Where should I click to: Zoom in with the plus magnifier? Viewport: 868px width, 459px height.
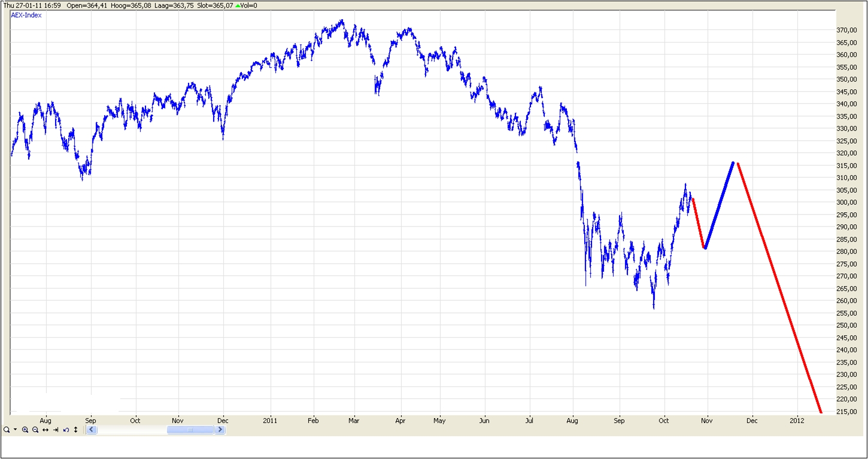click(x=25, y=430)
